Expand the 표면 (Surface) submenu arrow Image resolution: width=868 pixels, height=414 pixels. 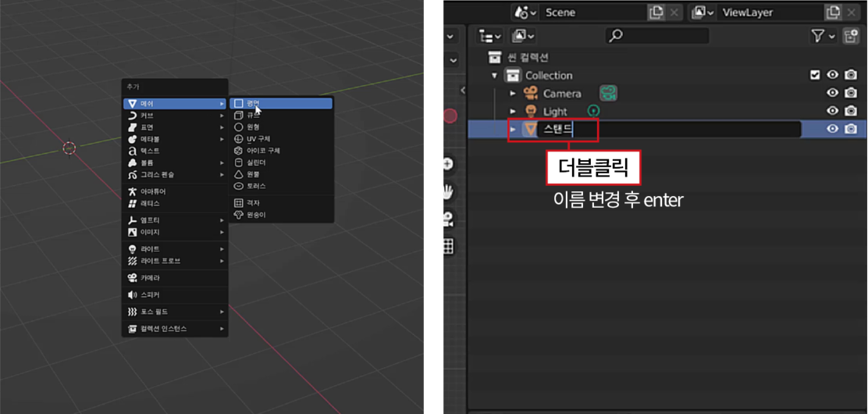pyautogui.click(x=222, y=127)
